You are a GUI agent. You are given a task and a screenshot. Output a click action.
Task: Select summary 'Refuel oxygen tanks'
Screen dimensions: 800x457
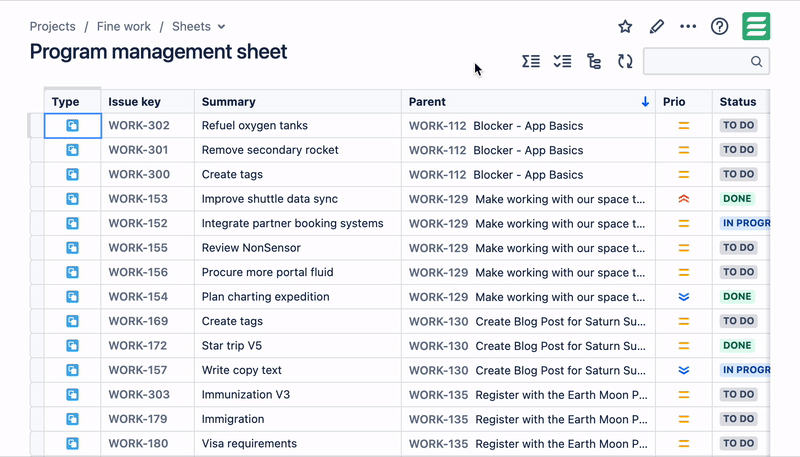click(x=255, y=125)
